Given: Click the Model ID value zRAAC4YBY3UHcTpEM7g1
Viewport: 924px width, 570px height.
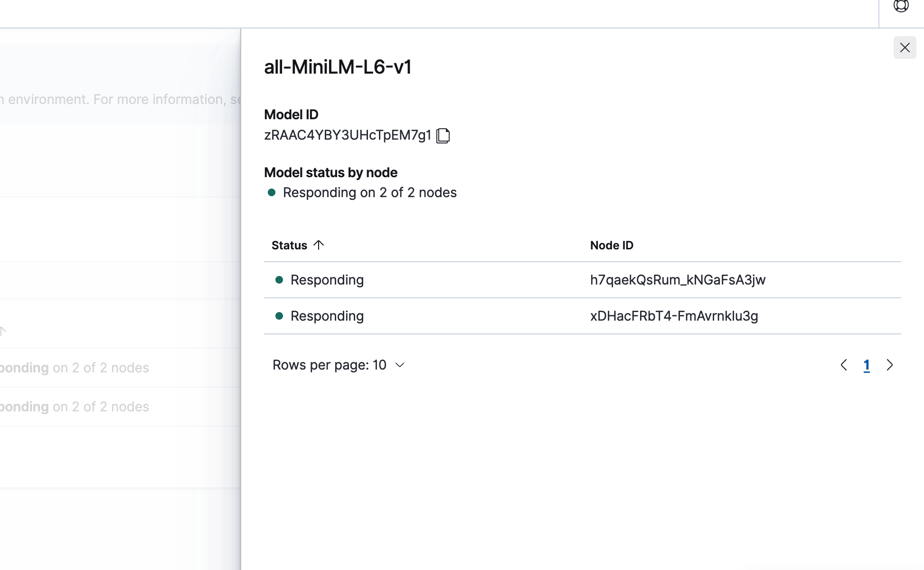Looking at the screenshot, I should (x=347, y=135).
